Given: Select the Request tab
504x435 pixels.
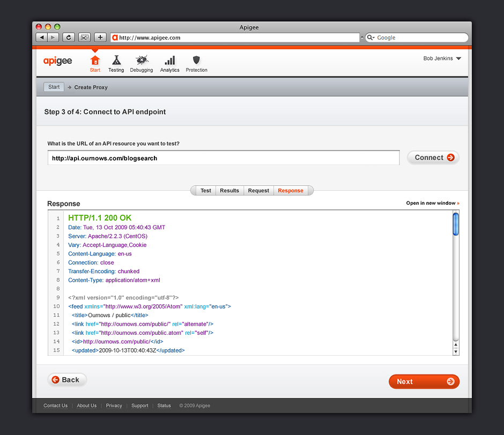Looking at the screenshot, I should click(x=258, y=191).
